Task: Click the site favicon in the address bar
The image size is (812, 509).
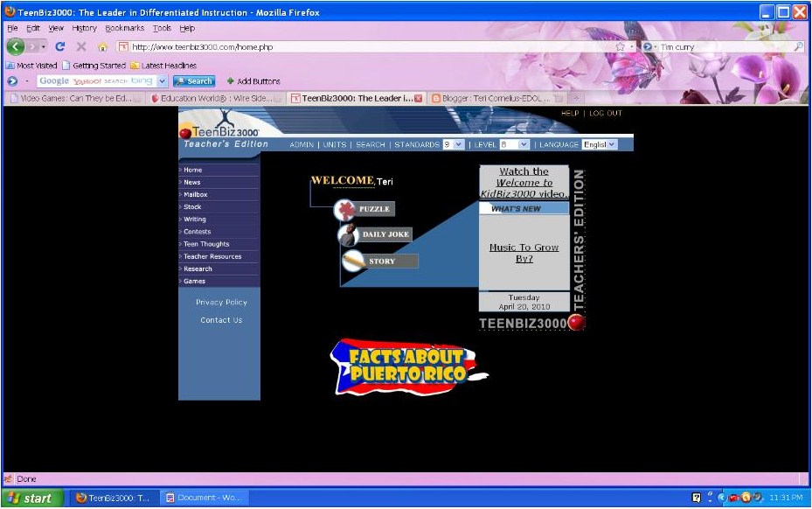Action: (123, 47)
